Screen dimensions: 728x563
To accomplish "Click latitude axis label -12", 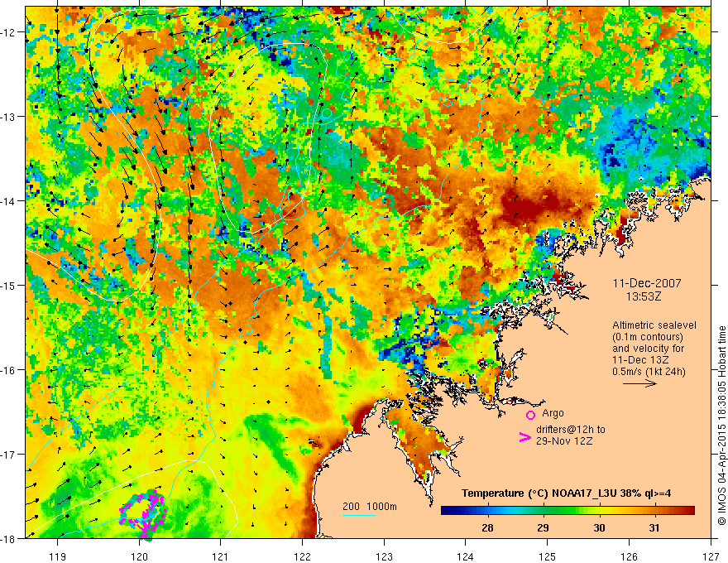I will click(9, 32).
